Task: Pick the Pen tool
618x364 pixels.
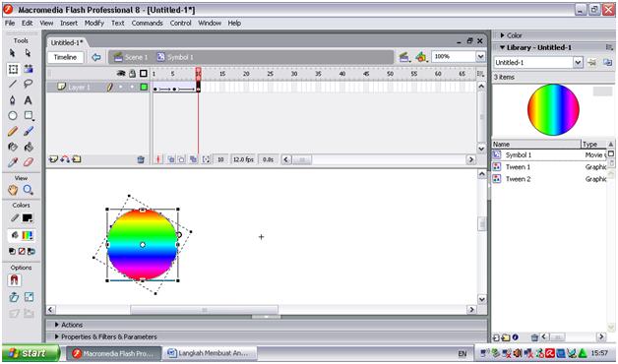Action: point(13,100)
